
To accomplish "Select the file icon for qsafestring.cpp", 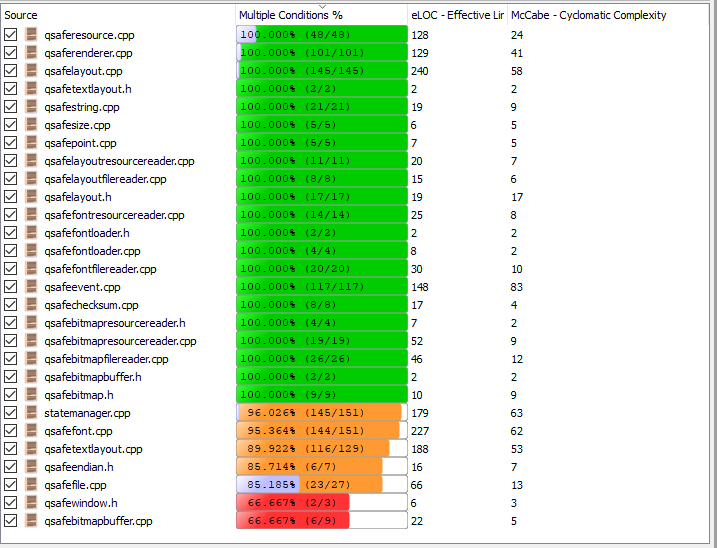I will click(32, 107).
